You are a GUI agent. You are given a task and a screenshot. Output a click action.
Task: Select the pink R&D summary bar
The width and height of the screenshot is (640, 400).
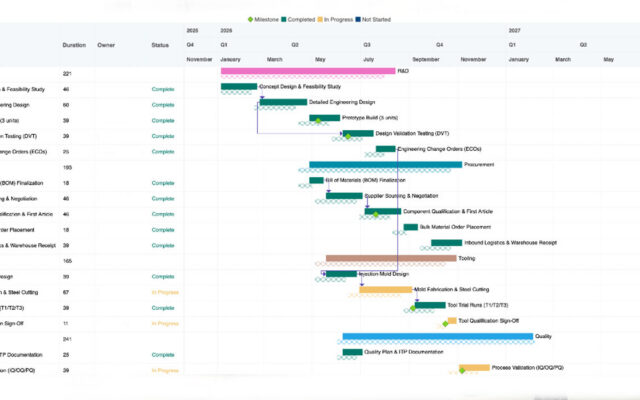pos(308,71)
